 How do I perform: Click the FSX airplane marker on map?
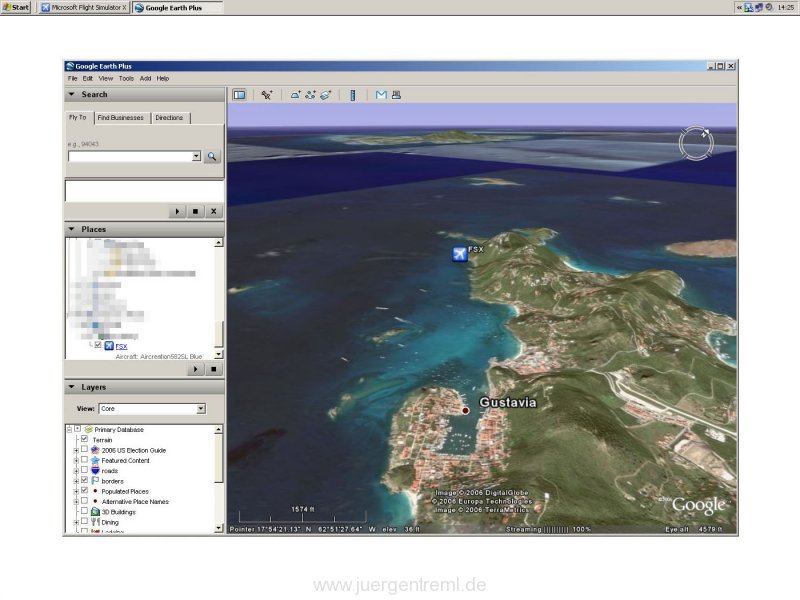(460, 254)
